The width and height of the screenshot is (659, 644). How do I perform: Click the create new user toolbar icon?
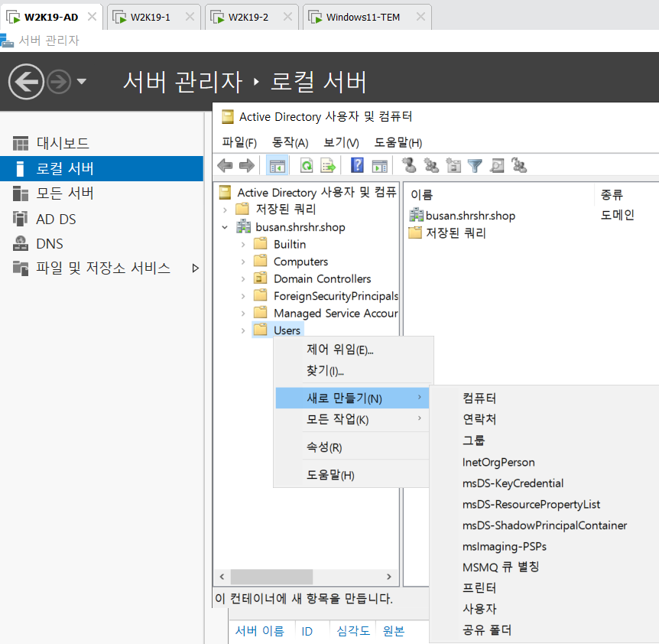(x=409, y=165)
